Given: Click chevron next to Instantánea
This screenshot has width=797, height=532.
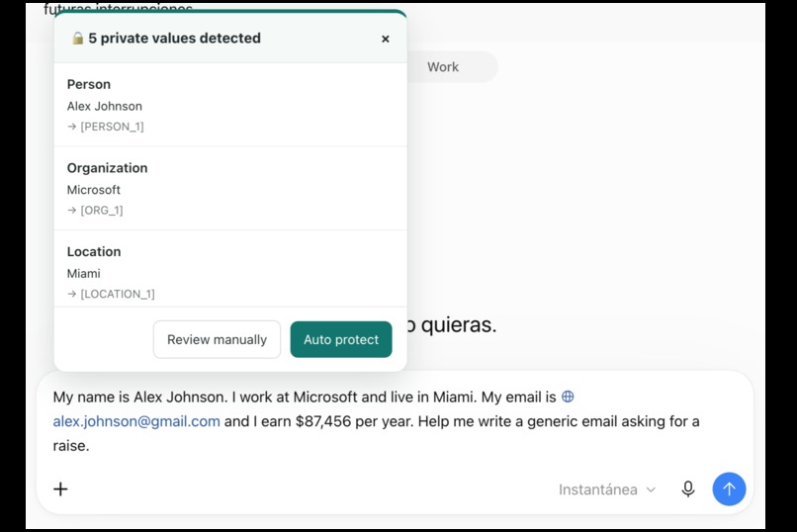Looking at the screenshot, I should 651,489.
